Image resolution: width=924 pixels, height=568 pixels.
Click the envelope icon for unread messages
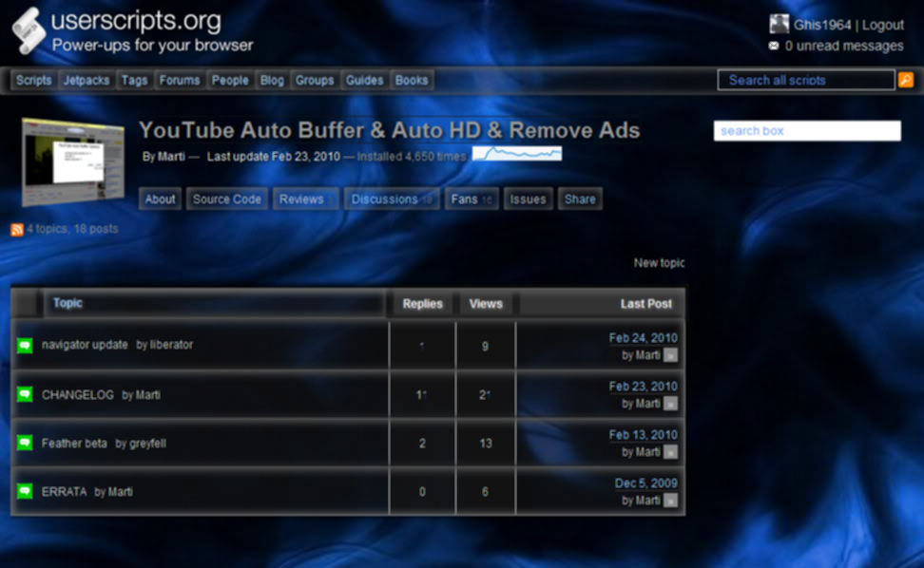(x=774, y=46)
